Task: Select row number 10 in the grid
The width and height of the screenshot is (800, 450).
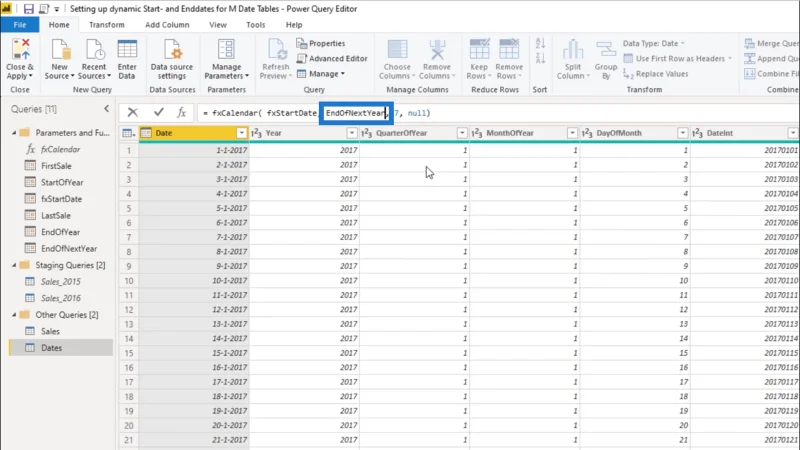Action: click(x=129, y=281)
